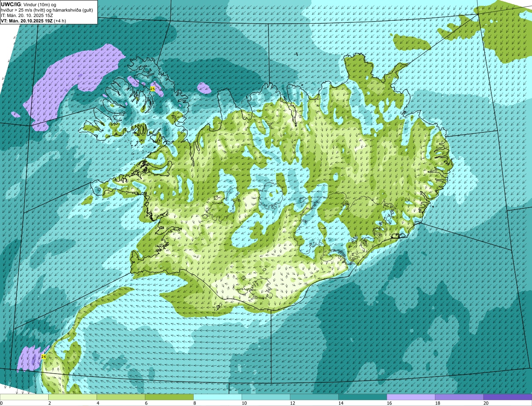Click the legend scale label "0"
The image size is (532, 406).
[1, 403]
